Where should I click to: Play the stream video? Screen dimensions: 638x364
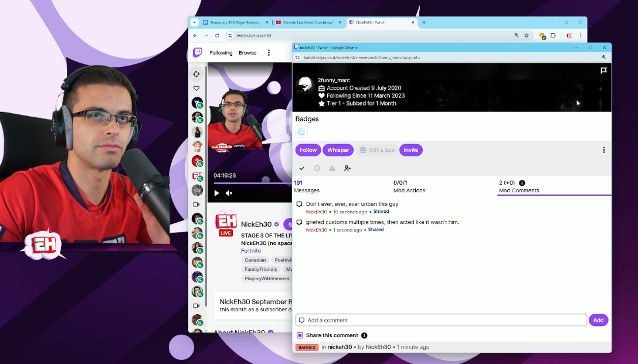point(217,193)
